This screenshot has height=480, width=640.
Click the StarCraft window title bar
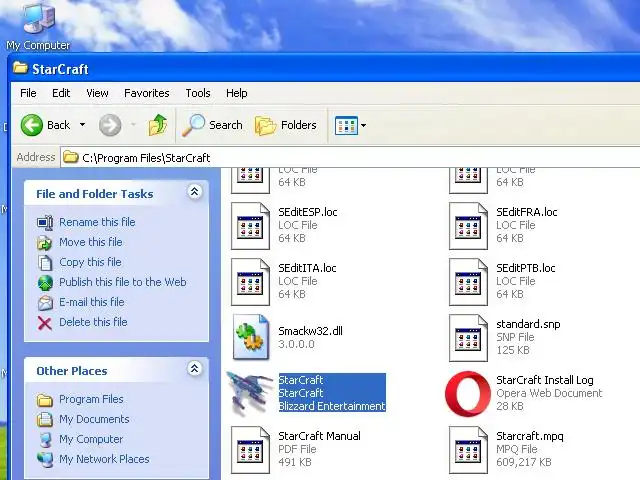(324, 69)
